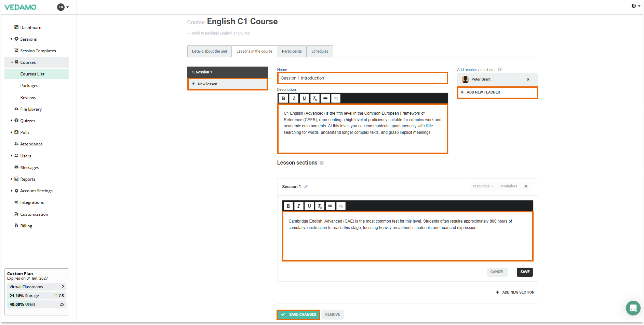Open Messages in the sidebar
644x325 pixels.
pos(29,167)
